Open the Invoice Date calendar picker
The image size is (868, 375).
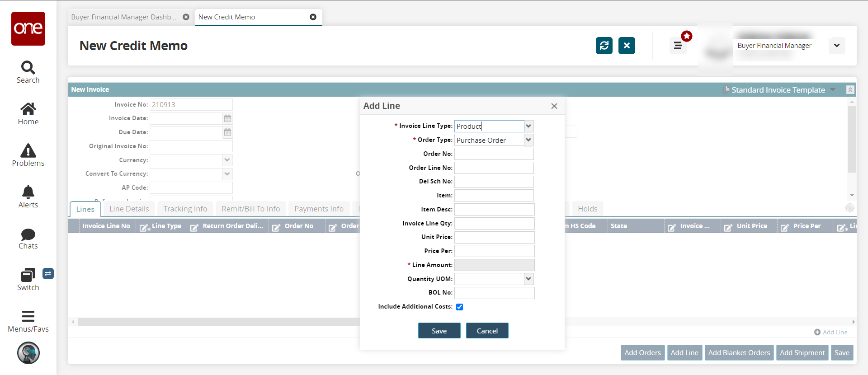(x=227, y=118)
